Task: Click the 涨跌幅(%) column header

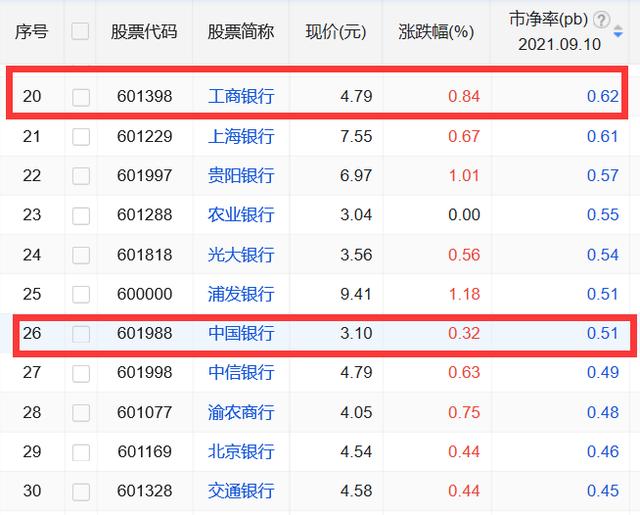Action: (x=436, y=31)
